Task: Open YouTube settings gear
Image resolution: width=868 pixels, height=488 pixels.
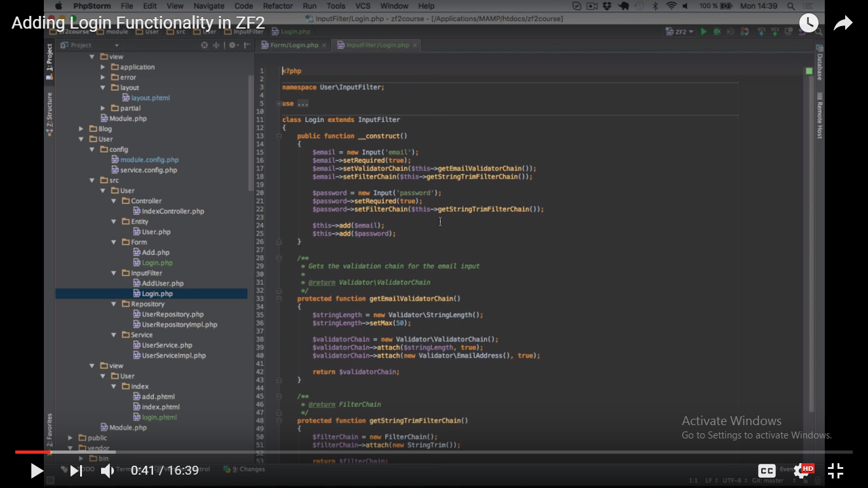Action: (x=802, y=471)
